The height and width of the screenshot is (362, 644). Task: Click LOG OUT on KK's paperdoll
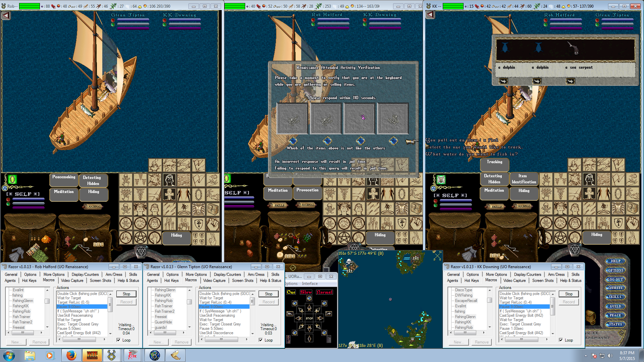pos(615,279)
